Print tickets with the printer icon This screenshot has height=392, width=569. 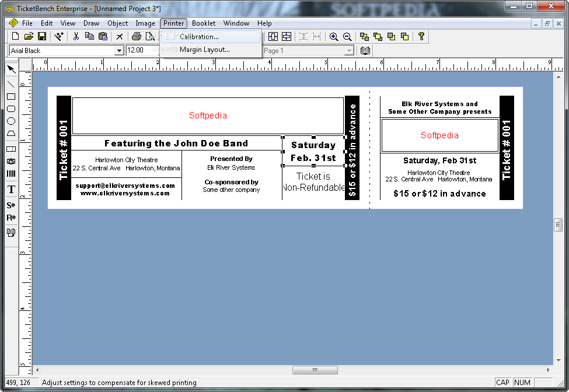coord(137,36)
